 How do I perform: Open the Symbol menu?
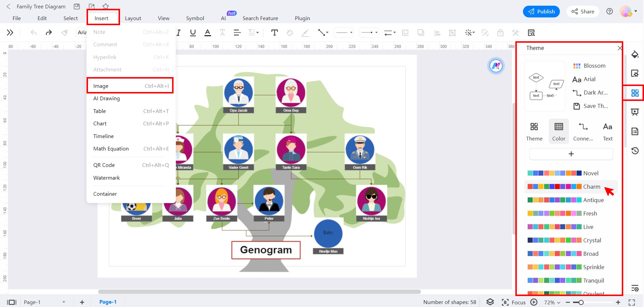tap(195, 18)
